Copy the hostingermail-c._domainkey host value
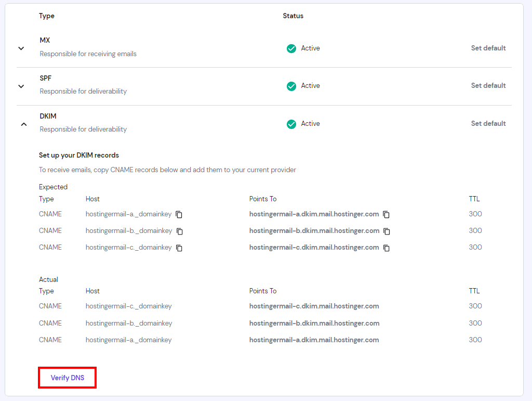The image size is (532, 401). 179,248
